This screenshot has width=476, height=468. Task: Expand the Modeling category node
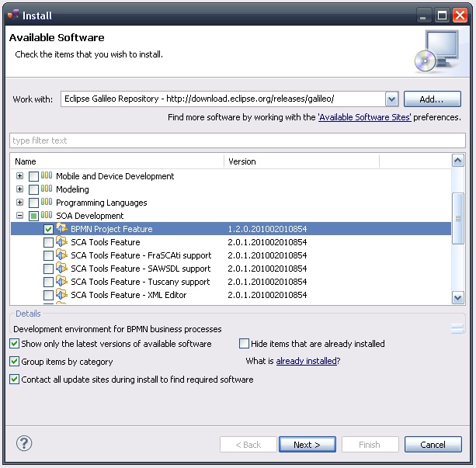coord(20,189)
